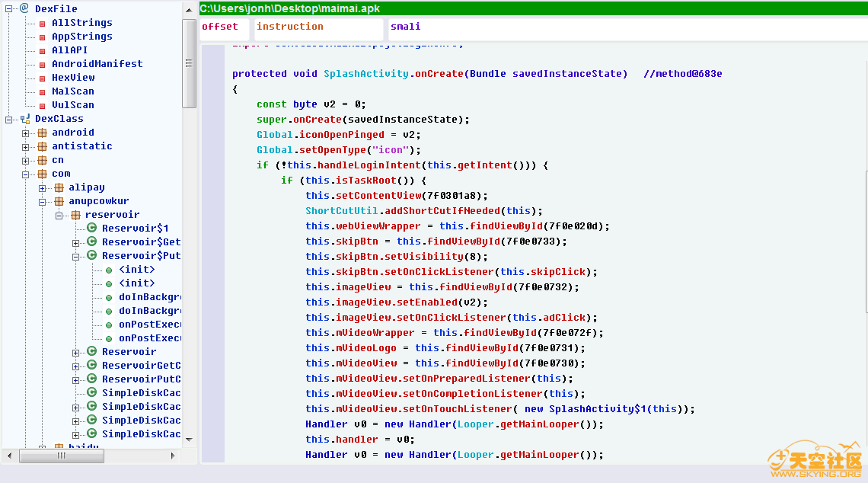Open the instruction tab
Viewport: 868px width, 483px height.
coord(289,27)
